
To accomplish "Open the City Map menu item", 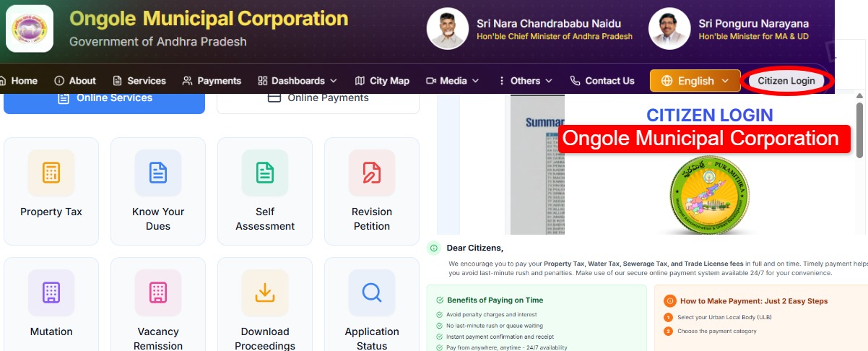I will click(x=382, y=81).
